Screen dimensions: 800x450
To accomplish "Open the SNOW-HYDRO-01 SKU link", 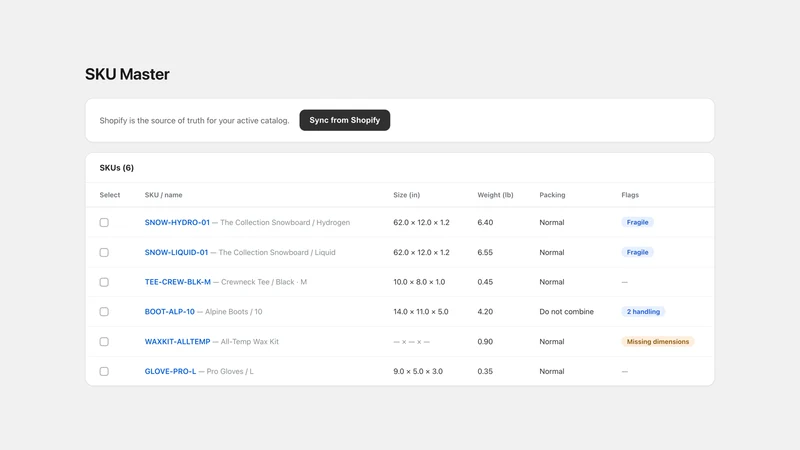I will 177,222.
